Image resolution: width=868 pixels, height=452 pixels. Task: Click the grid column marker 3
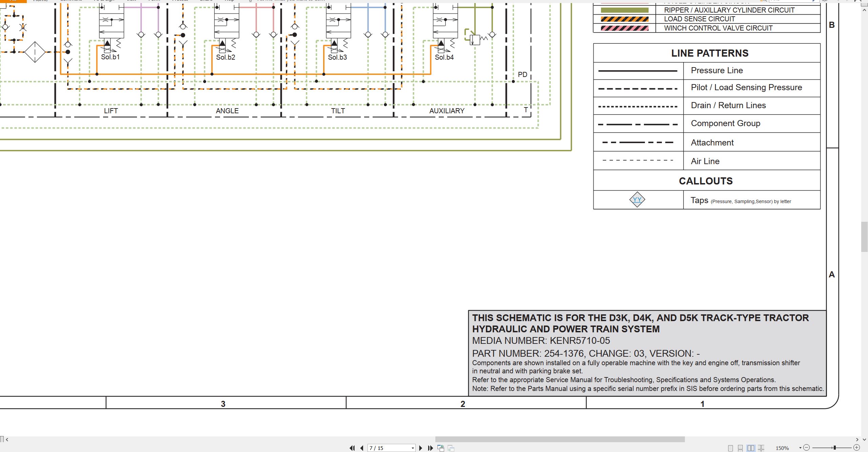click(223, 404)
